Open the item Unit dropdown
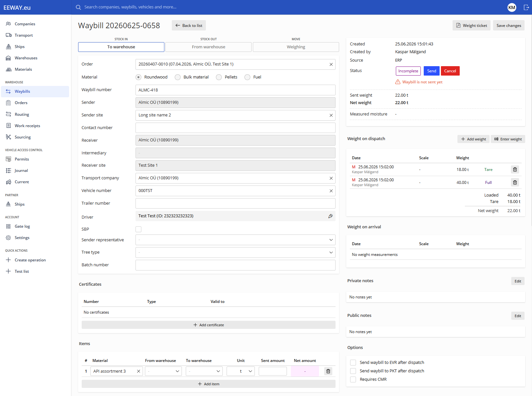Viewport: 532px width, 396px height. pyautogui.click(x=241, y=371)
